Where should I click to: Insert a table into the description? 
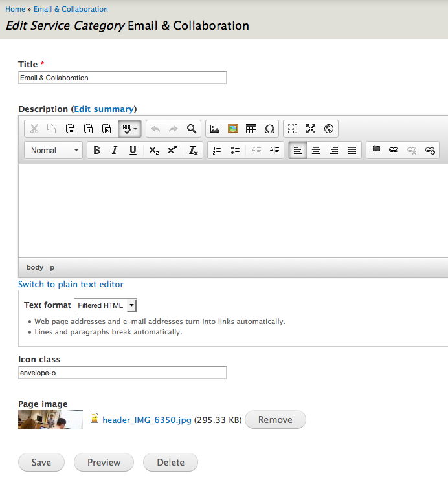[251, 129]
